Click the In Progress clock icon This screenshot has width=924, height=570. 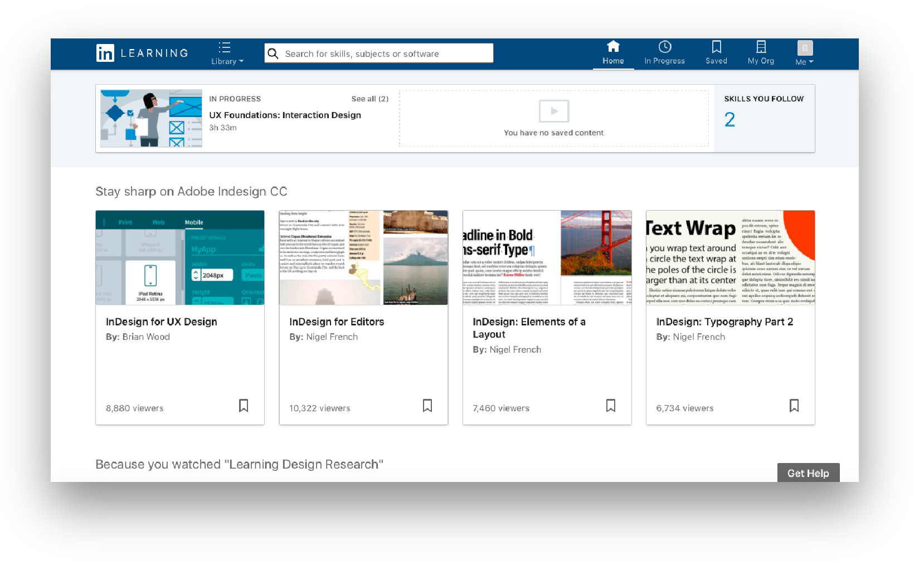click(665, 47)
